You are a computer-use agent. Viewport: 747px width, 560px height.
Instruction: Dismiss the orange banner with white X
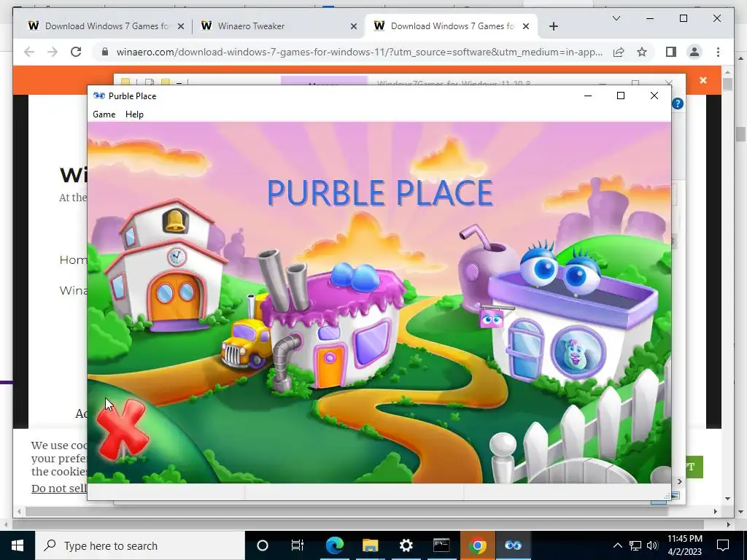[703, 80]
